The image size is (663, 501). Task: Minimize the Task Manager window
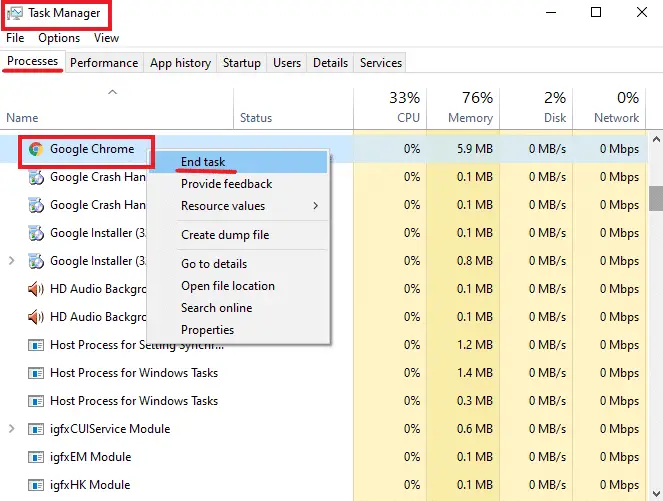click(551, 13)
